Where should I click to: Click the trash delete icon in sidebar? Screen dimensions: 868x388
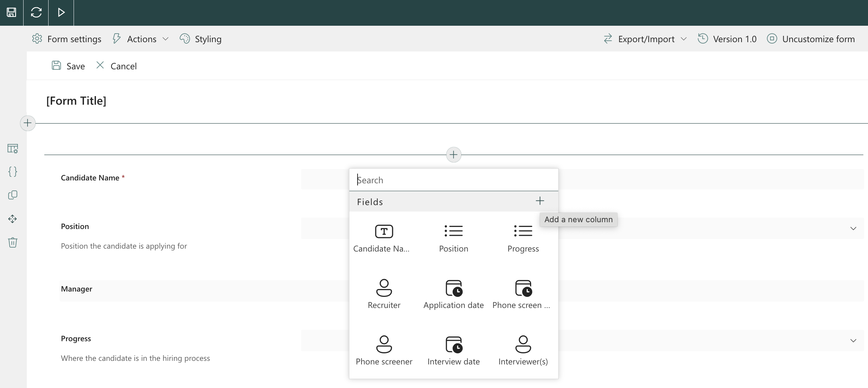point(13,242)
